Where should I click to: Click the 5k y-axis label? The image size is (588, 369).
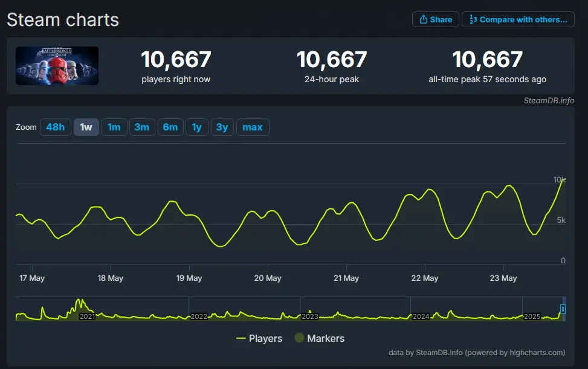click(561, 220)
